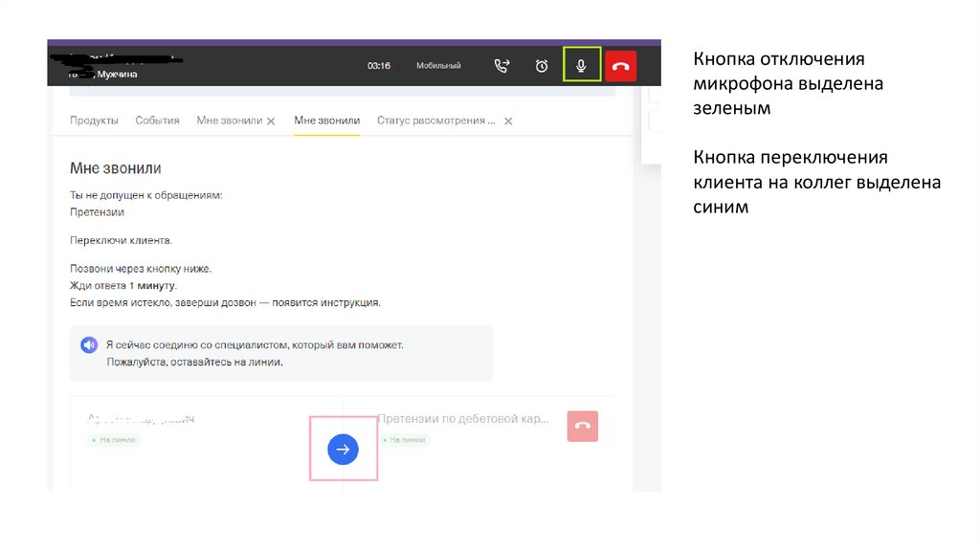This screenshot has width=980, height=549.
Task: End the call with the red hang-up button
Action: click(620, 65)
